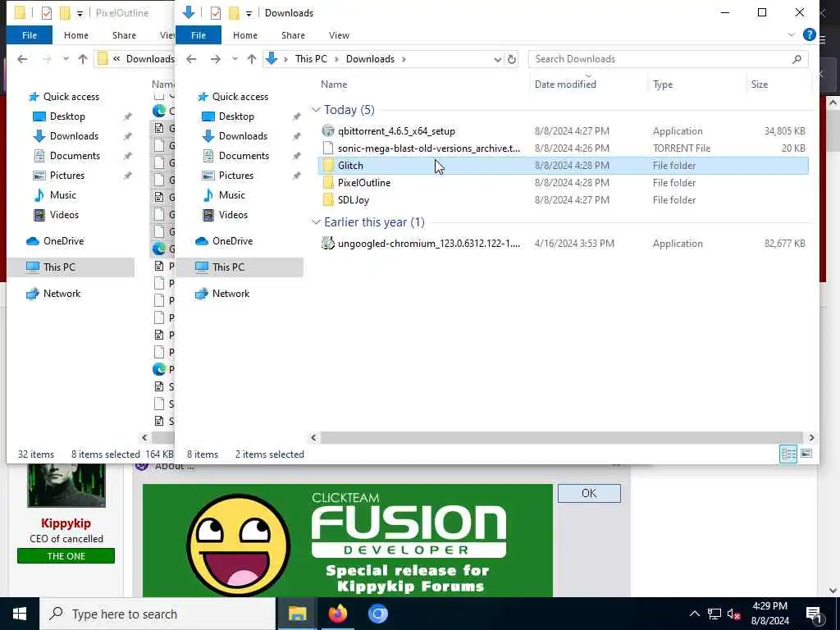
Task: Open the notification center icon
Action: 815,614
